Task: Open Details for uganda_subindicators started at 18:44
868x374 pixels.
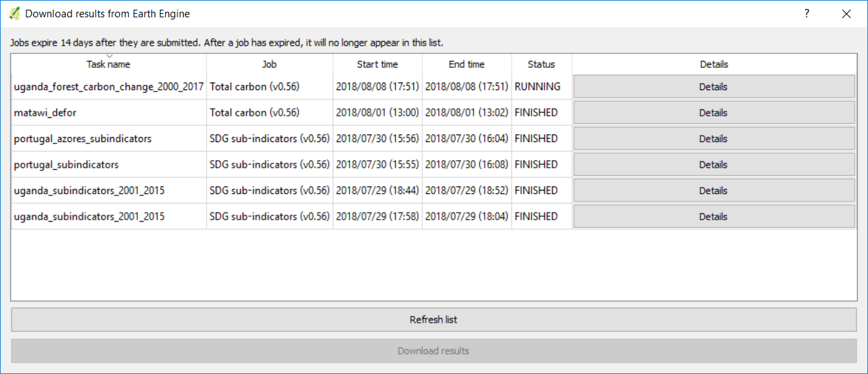Action: tap(713, 191)
